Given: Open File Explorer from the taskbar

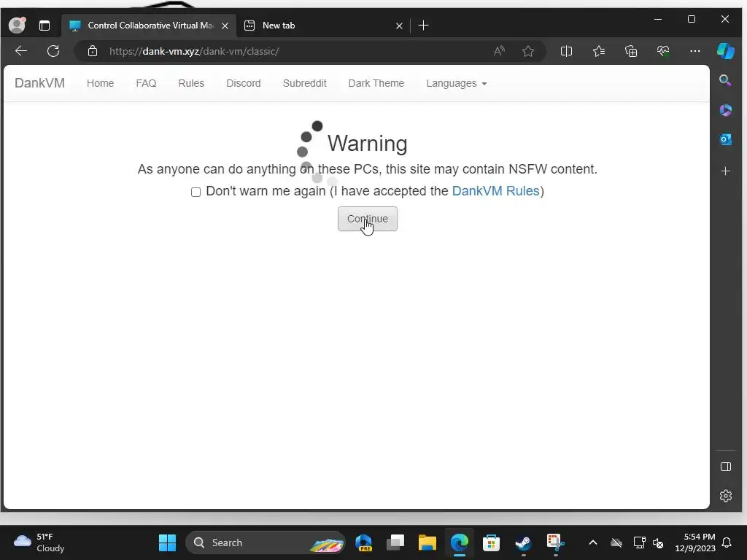Looking at the screenshot, I should (427, 542).
